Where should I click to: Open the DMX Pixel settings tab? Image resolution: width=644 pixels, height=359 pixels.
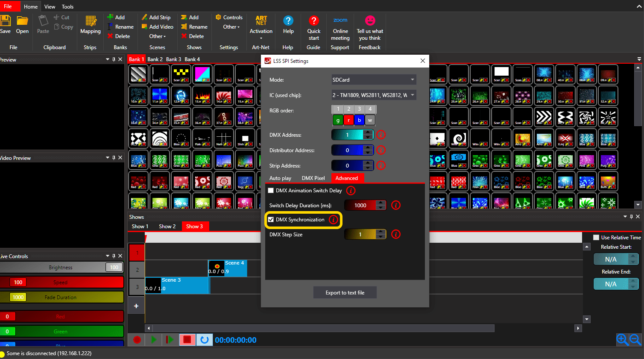313,178
